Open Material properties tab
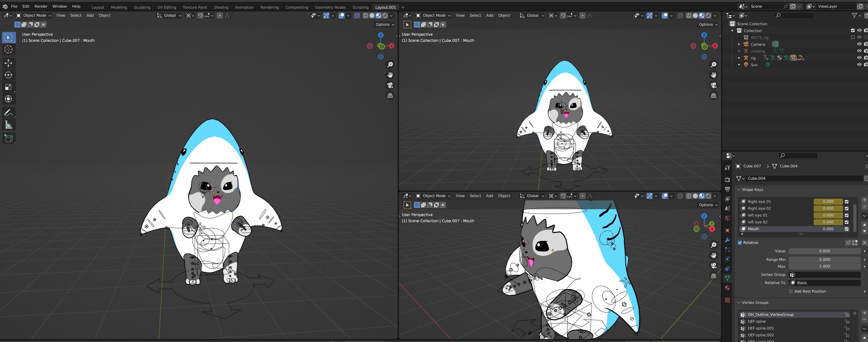The image size is (868, 342). click(x=727, y=288)
